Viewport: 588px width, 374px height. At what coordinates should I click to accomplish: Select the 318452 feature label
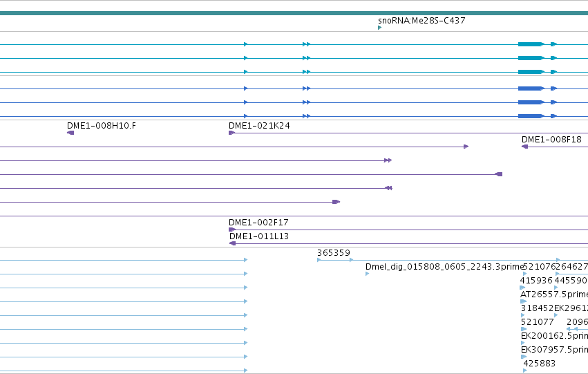point(537,308)
